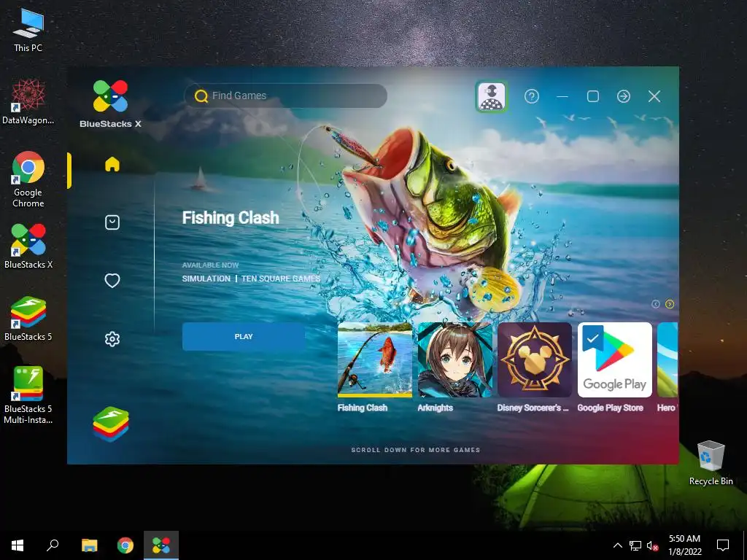This screenshot has width=747, height=560.
Task: Open Chrome from the taskbar
Action: (x=125, y=545)
